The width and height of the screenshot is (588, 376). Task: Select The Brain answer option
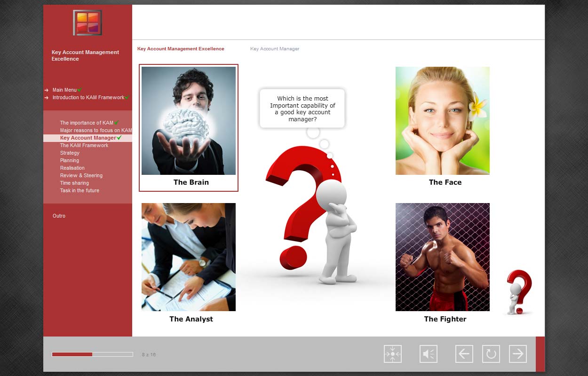click(189, 127)
